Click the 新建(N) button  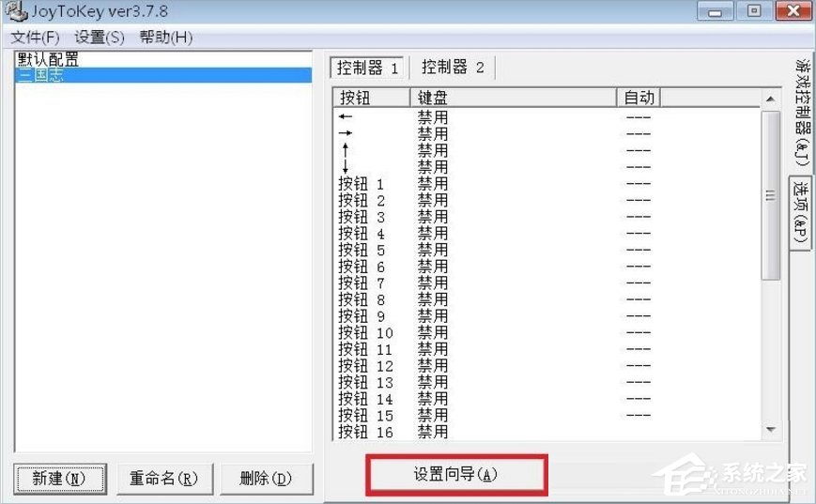pyautogui.click(x=59, y=479)
